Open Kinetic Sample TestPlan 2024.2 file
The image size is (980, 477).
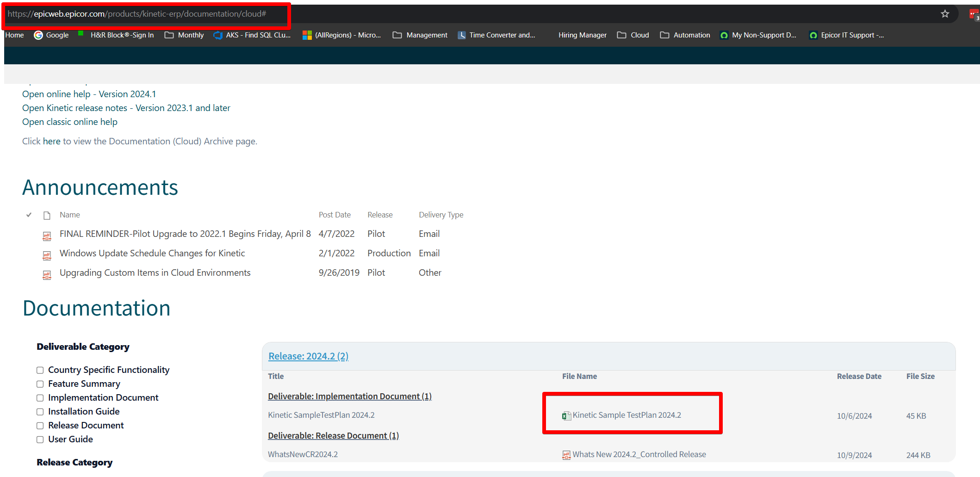pos(626,415)
